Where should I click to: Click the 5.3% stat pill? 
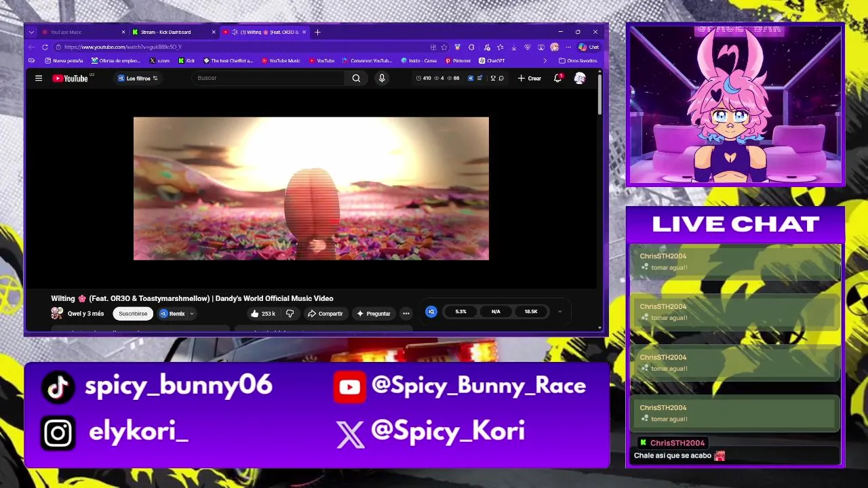click(461, 312)
